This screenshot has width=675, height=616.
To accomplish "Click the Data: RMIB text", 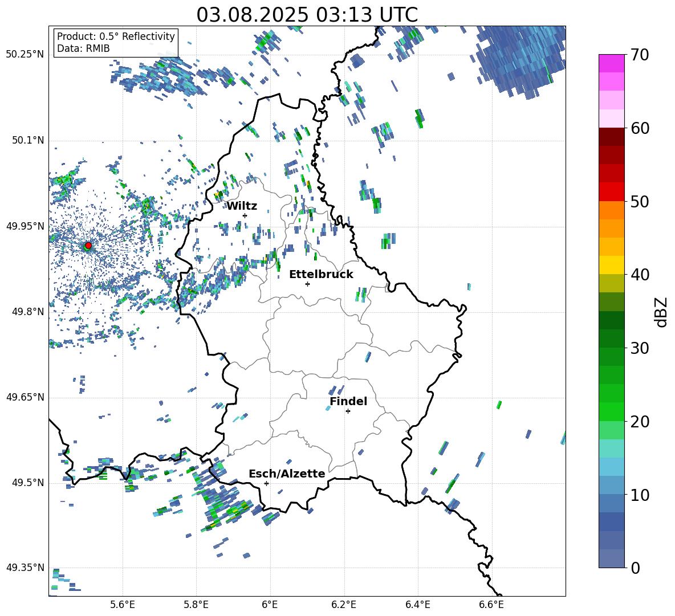I will click(x=83, y=48).
